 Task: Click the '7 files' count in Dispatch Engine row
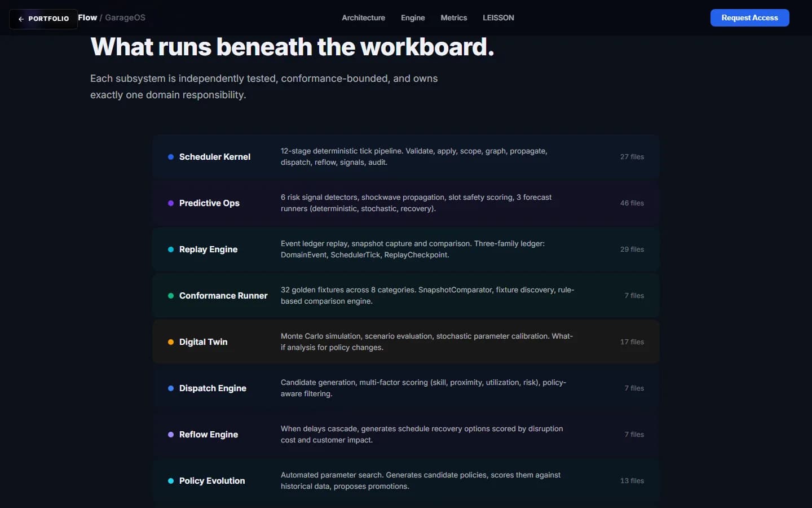pyautogui.click(x=634, y=388)
